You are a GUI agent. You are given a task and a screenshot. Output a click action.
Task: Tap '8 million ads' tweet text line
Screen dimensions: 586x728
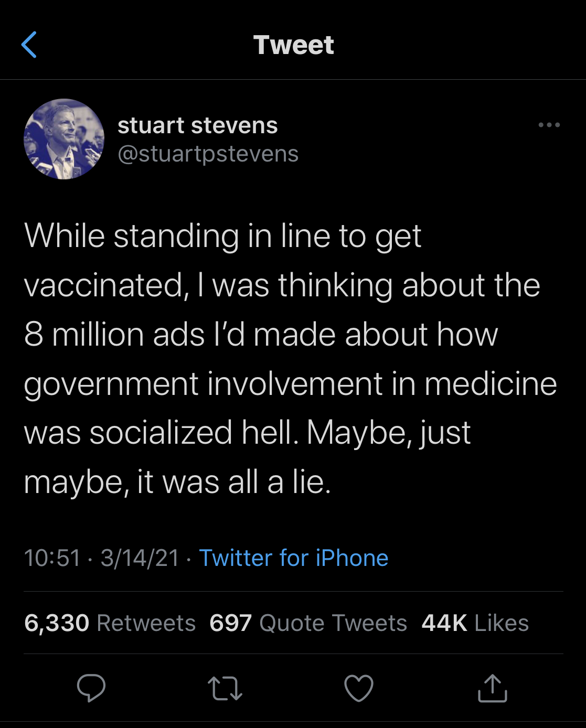point(114,335)
